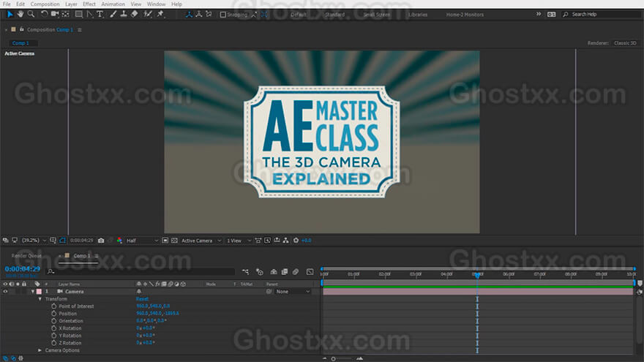Toggle Position stopwatch keyframing
The height and width of the screenshot is (362, 644).
[x=54, y=314]
